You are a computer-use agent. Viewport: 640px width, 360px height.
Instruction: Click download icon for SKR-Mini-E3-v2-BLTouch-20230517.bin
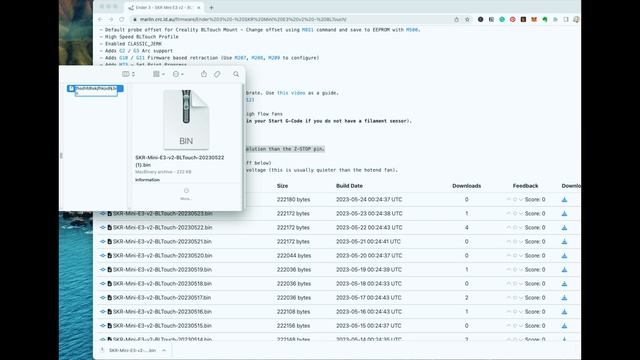564,298
